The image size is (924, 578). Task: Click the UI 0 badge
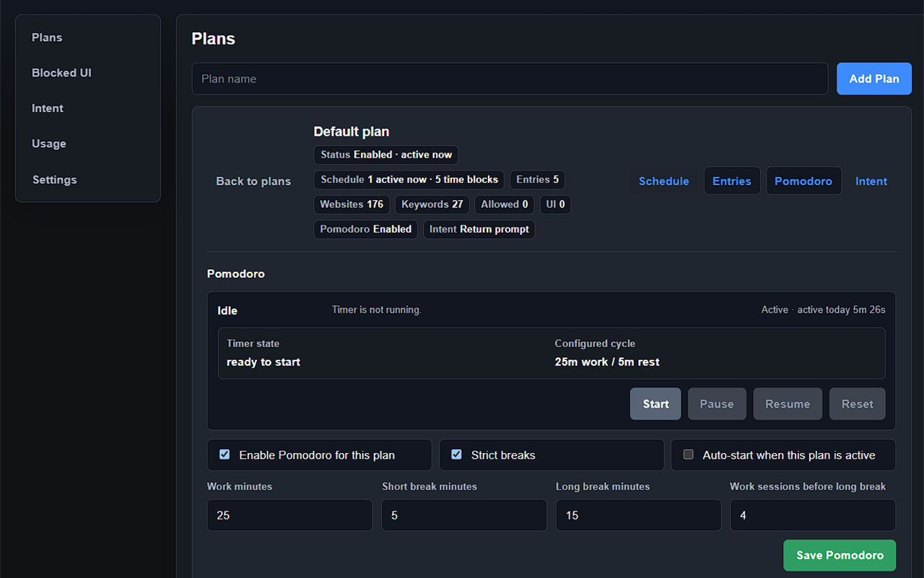(x=556, y=204)
